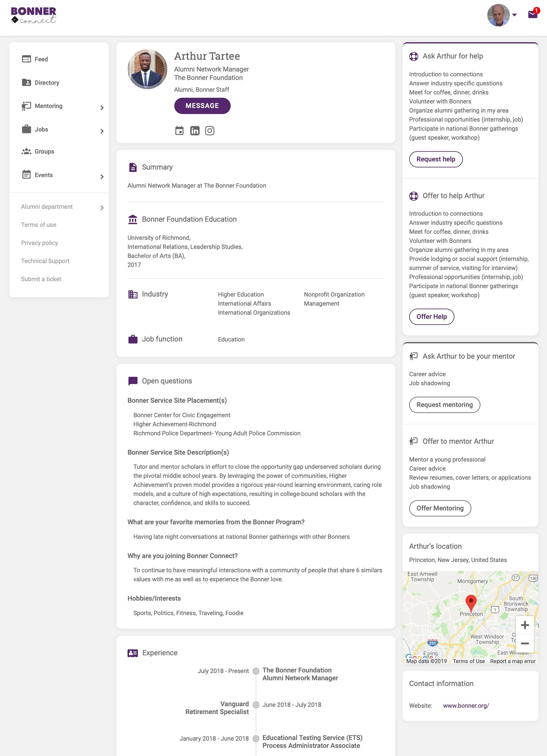Expand the Alumni department chevron

102,208
